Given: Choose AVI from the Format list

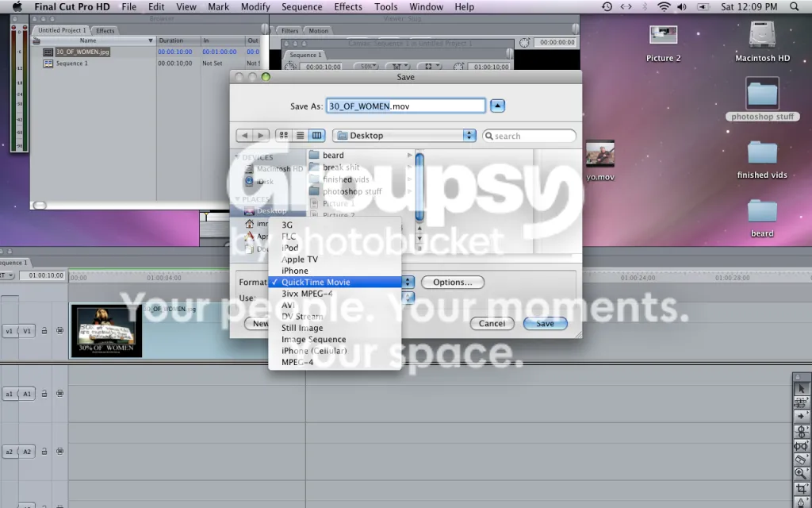Looking at the screenshot, I should point(335,305).
